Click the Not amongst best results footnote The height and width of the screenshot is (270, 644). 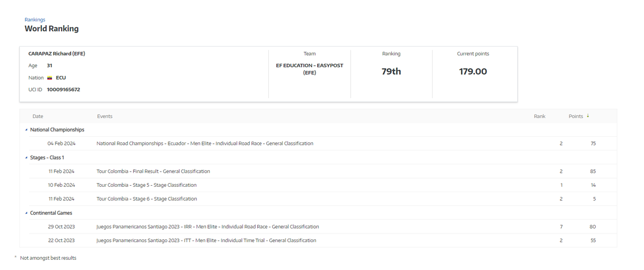point(48,258)
